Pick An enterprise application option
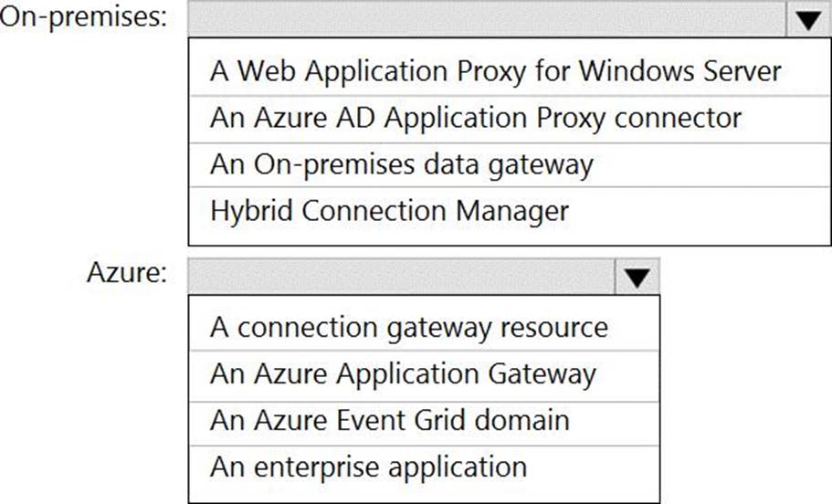The height and width of the screenshot is (504, 832). (x=368, y=467)
